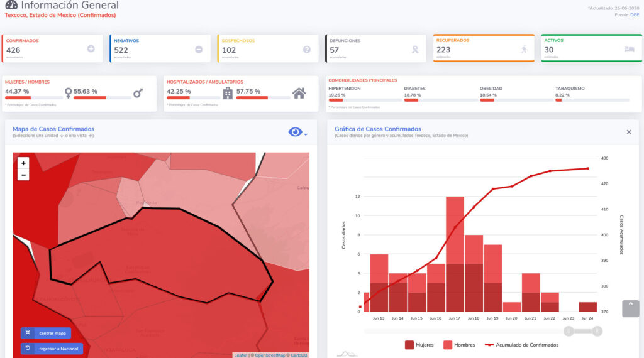
Task: Click the question mark icon in Sospechosos card
Action: (307, 49)
